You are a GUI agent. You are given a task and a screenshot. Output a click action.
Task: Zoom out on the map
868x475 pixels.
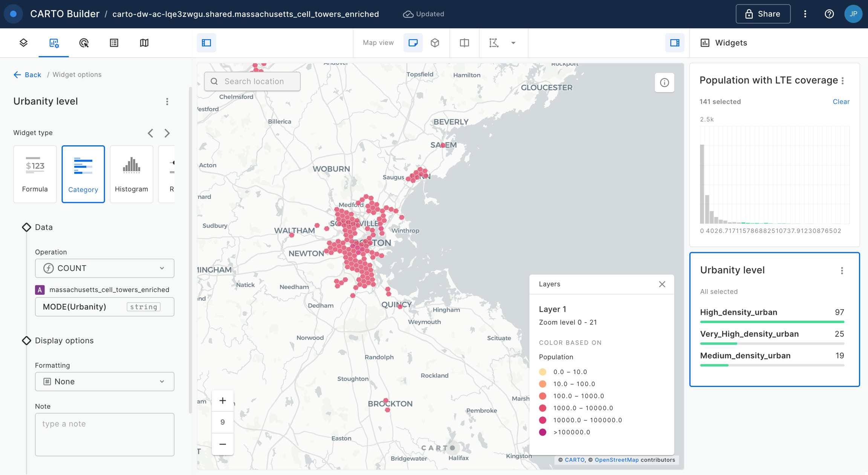pos(222,444)
